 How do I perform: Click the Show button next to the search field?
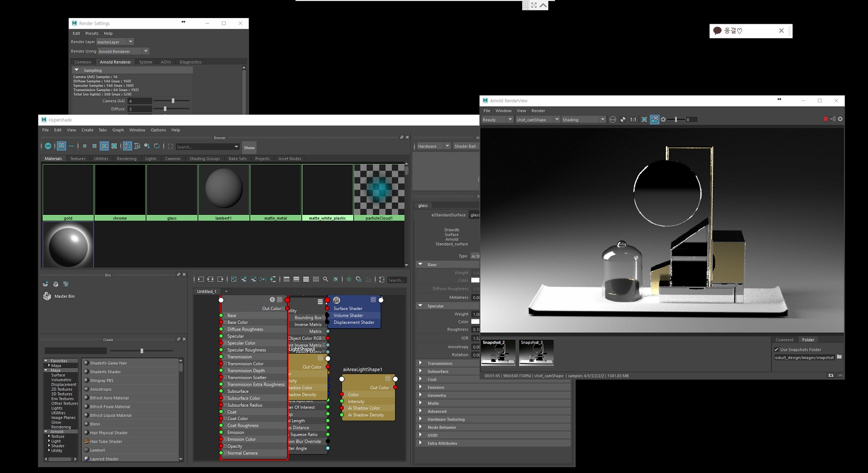pos(249,147)
